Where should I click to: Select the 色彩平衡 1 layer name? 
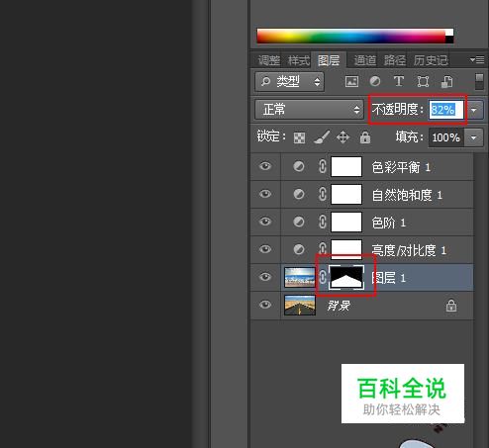(401, 167)
